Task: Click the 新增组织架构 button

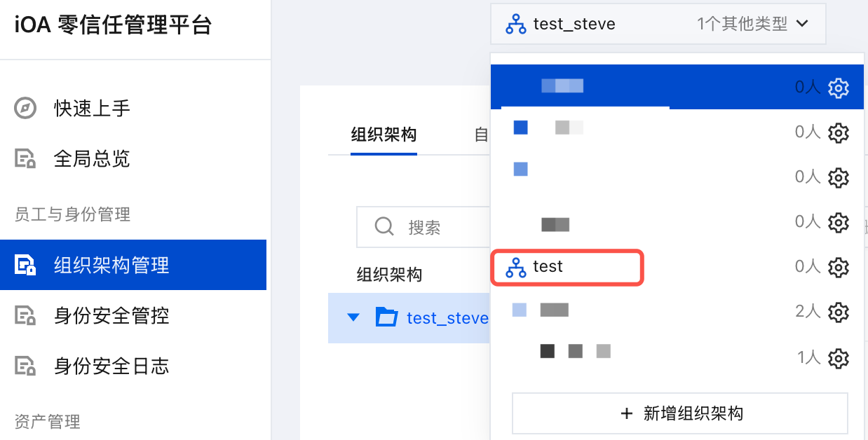Action: [x=679, y=413]
